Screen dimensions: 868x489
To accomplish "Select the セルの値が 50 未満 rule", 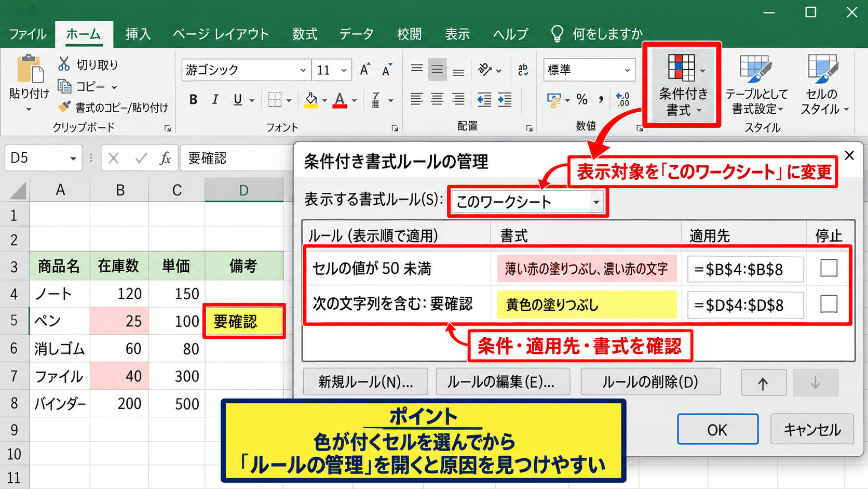I will point(577,268).
